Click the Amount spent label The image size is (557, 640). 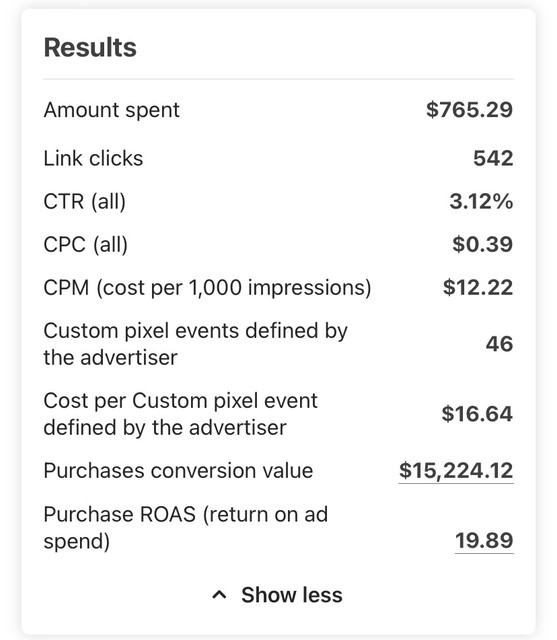(x=111, y=110)
